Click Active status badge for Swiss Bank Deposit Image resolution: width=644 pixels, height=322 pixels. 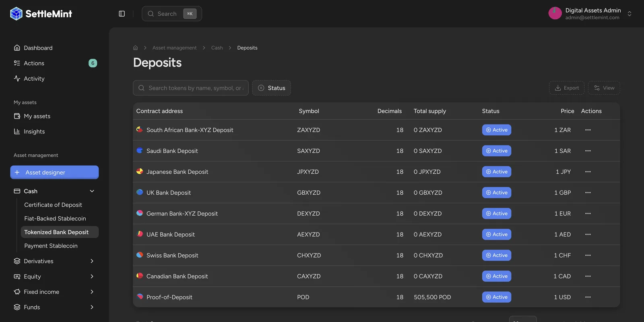click(x=497, y=256)
